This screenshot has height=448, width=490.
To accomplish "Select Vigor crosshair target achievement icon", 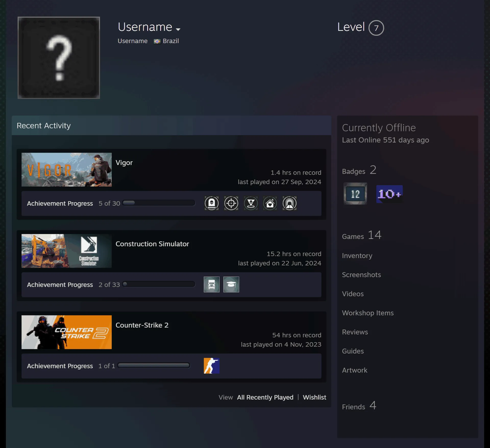I will [x=231, y=203].
